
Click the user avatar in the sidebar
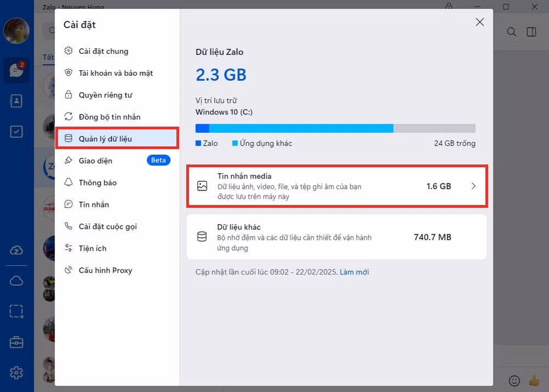[16, 31]
